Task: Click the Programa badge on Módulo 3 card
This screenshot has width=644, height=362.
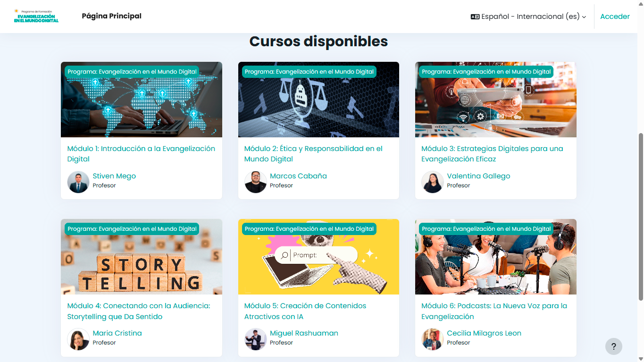Action: click(486, 72)
